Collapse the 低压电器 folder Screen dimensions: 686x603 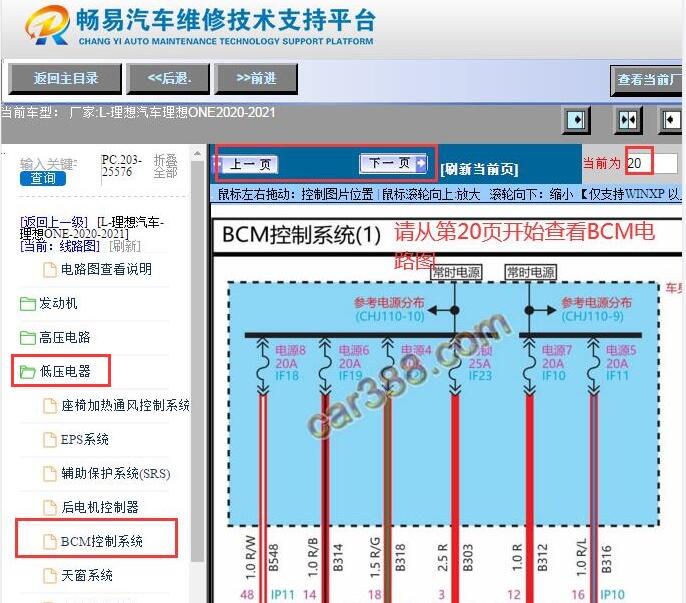pos(65,372)
